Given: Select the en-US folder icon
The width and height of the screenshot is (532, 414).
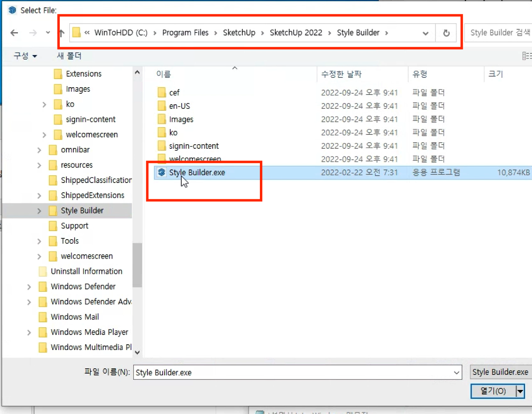Looking at the screenshot, I should [x=162, y=106].
